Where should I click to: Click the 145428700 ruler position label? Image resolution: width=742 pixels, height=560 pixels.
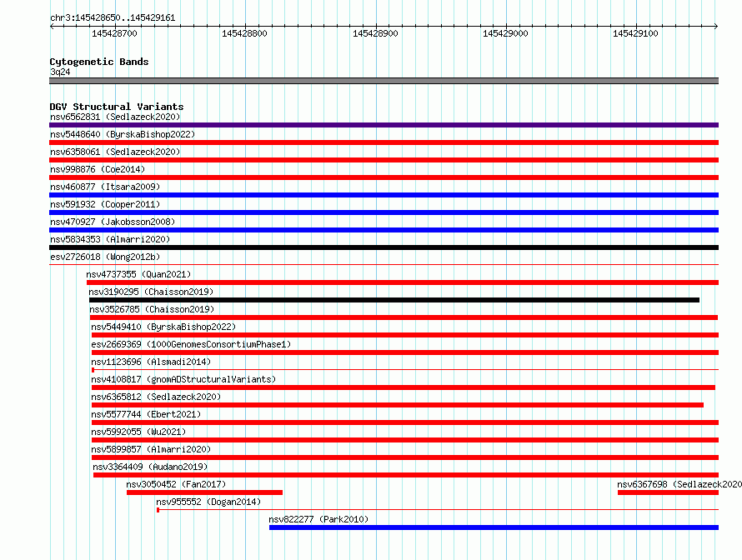coord(114,33)
